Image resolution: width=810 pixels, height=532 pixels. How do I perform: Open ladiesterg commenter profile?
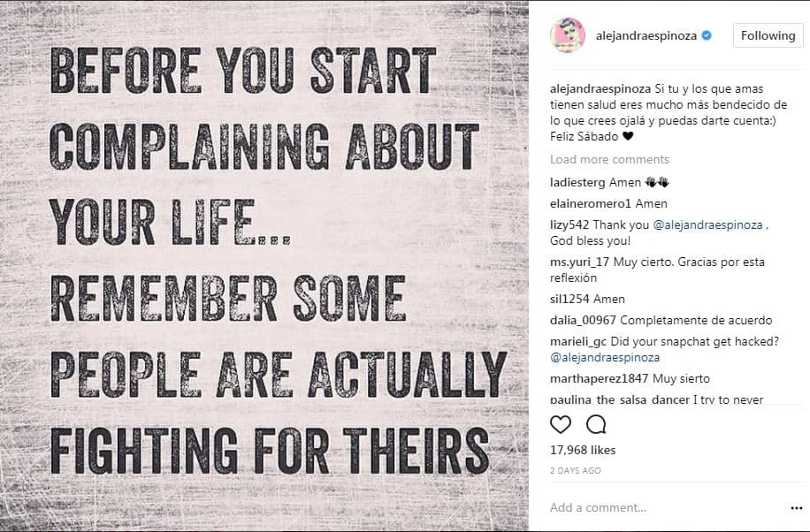[577, 182]
